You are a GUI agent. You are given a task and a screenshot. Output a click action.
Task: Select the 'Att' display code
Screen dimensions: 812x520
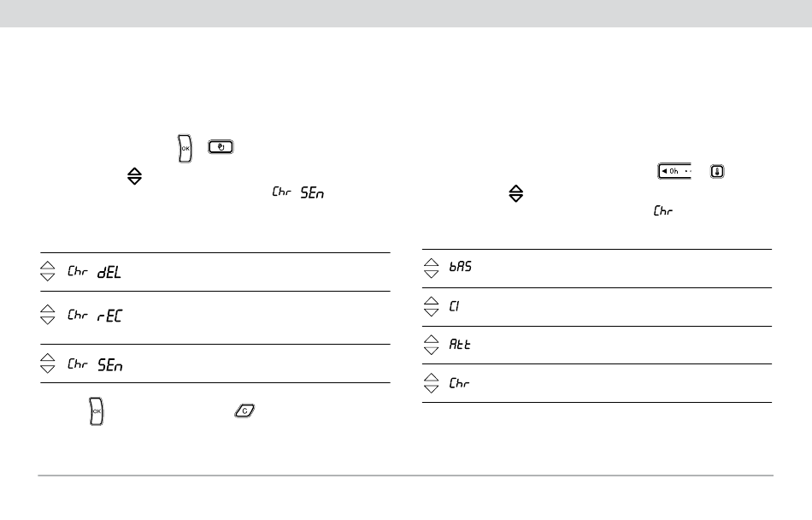pos(460,345)
